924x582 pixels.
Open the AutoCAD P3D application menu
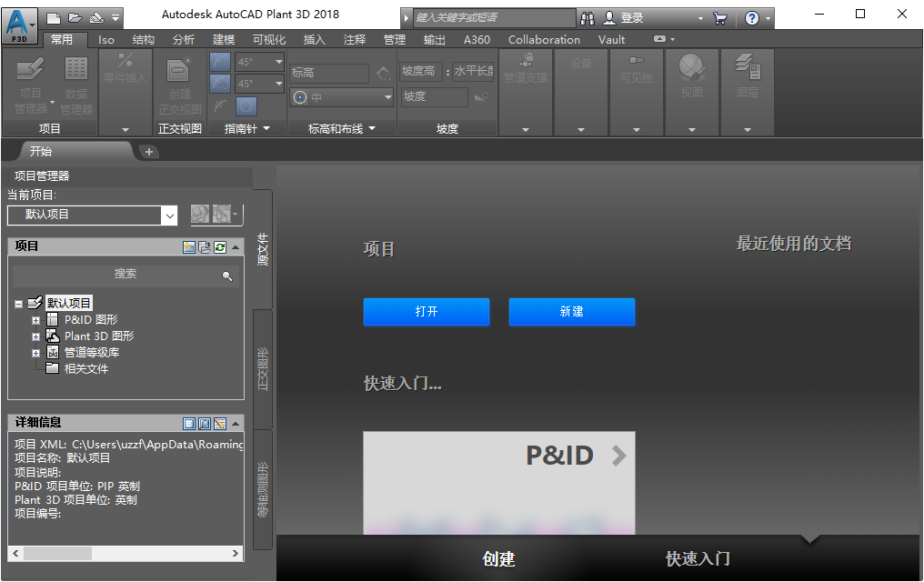pyautogui.click(x=20, y=25)
